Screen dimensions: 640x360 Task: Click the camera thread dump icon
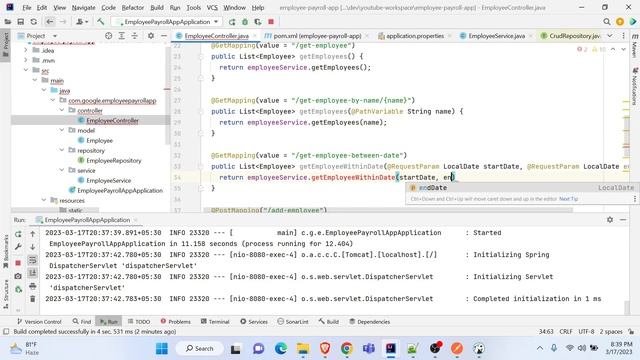18,276
